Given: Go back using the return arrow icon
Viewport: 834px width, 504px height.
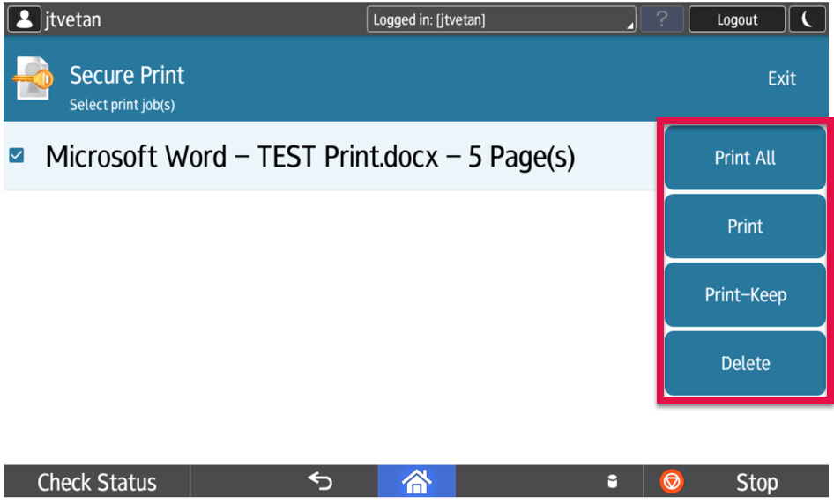Looking at the screenshot, I should click(x=320, y=481).
